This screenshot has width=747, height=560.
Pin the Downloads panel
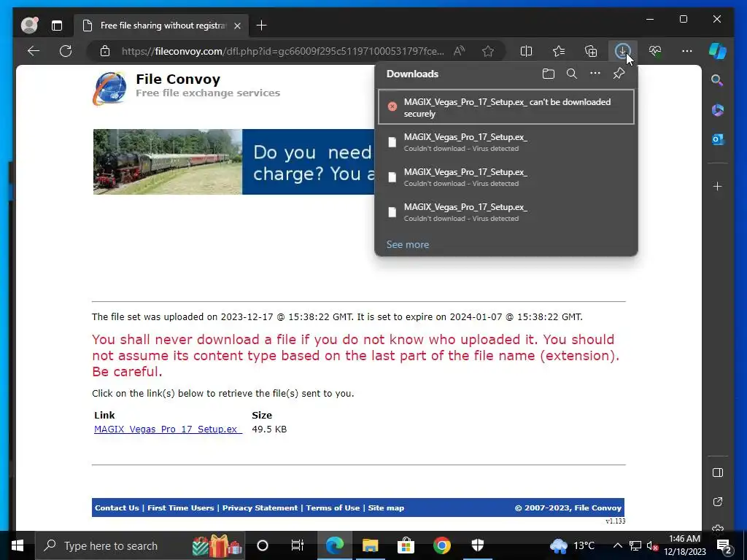coord(619,74)
